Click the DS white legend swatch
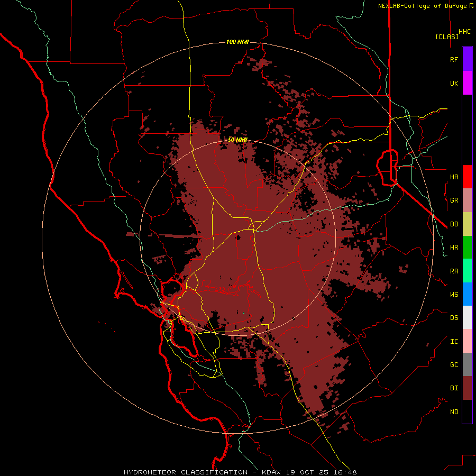 (x=467, y=317)
